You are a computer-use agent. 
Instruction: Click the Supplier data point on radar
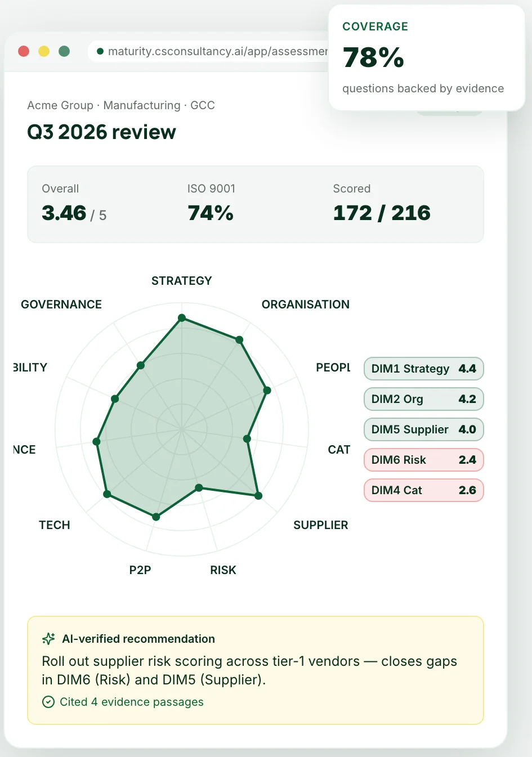point(258,496)
